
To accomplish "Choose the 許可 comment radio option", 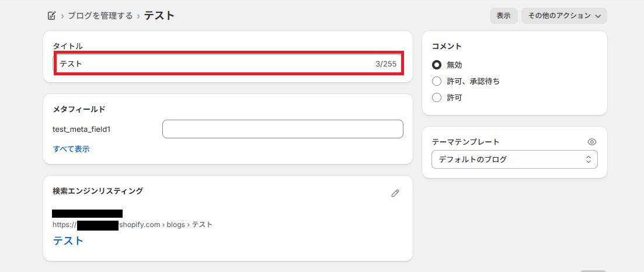I will point(437,97).
